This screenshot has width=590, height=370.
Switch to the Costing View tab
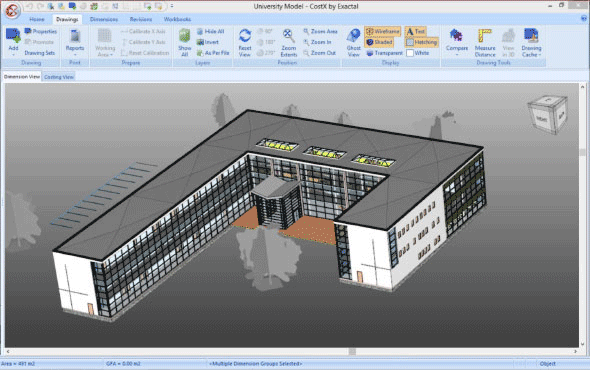59,77
